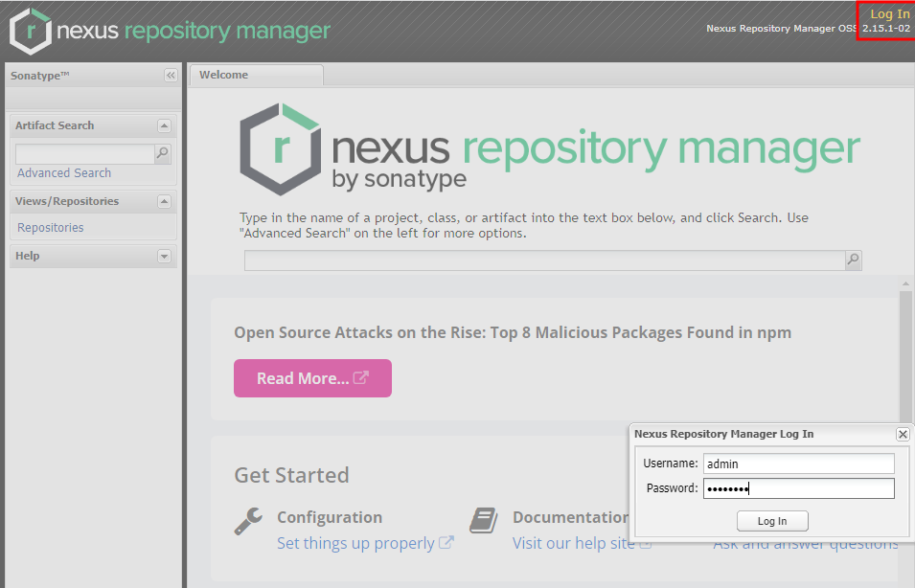Click the Help panel title
Viewport: 915px width, 588px height.
click(28, 256)
